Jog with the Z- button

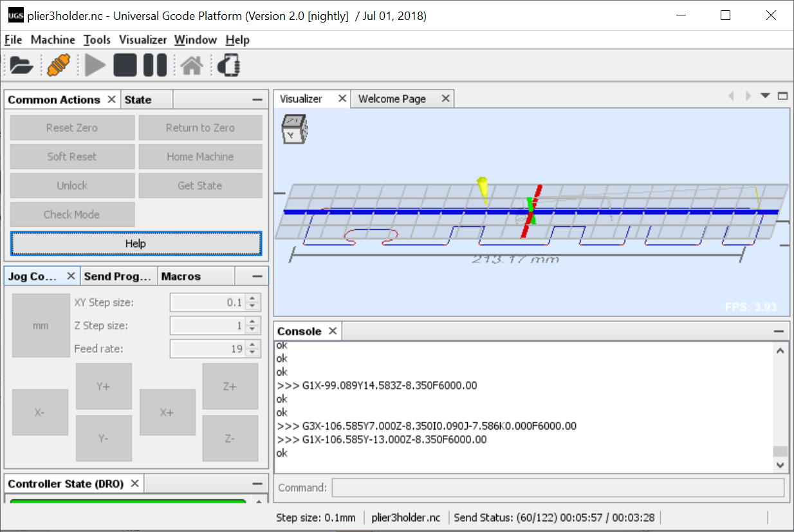(x=230, y=438)
